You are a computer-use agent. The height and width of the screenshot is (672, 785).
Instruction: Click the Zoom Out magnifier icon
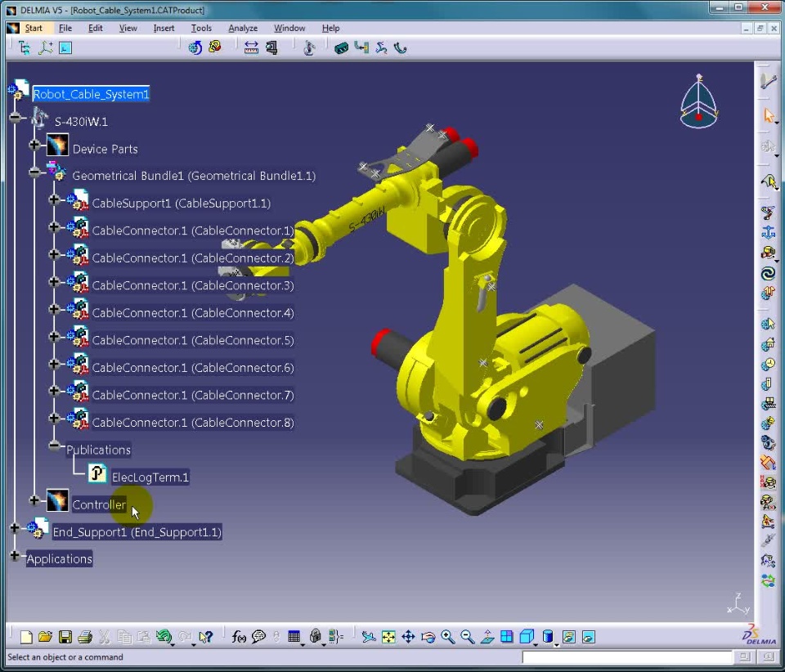pos(467,637)
